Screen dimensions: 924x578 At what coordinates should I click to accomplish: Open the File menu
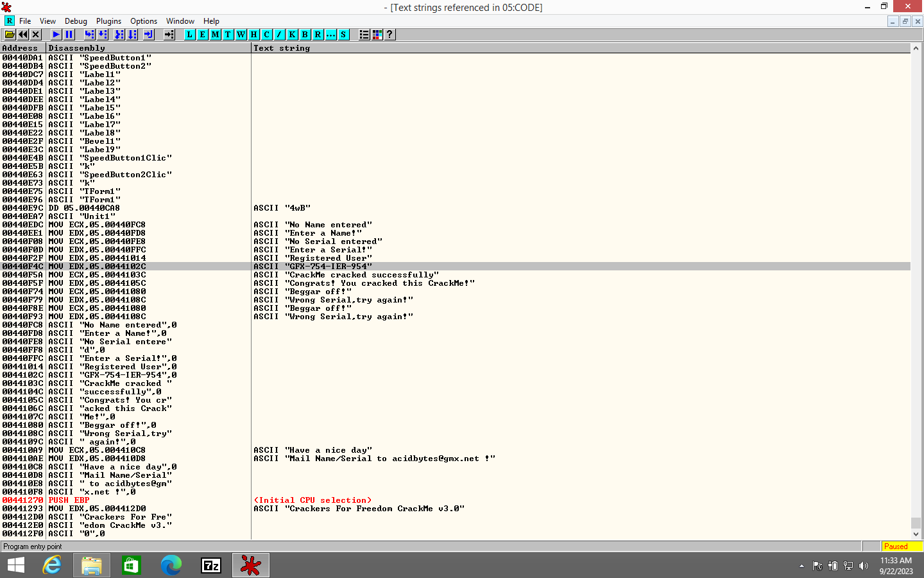click(x=25, y=21)
